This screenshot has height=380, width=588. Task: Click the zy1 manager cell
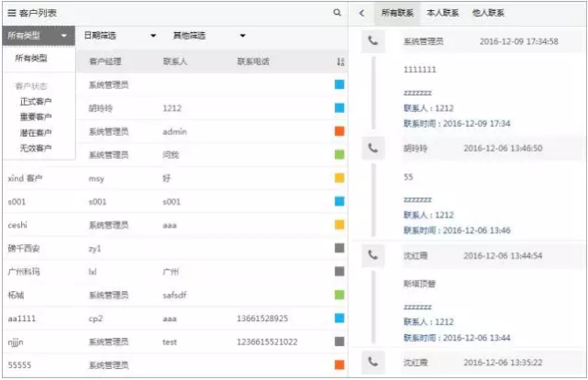click(x=94, y=249)
